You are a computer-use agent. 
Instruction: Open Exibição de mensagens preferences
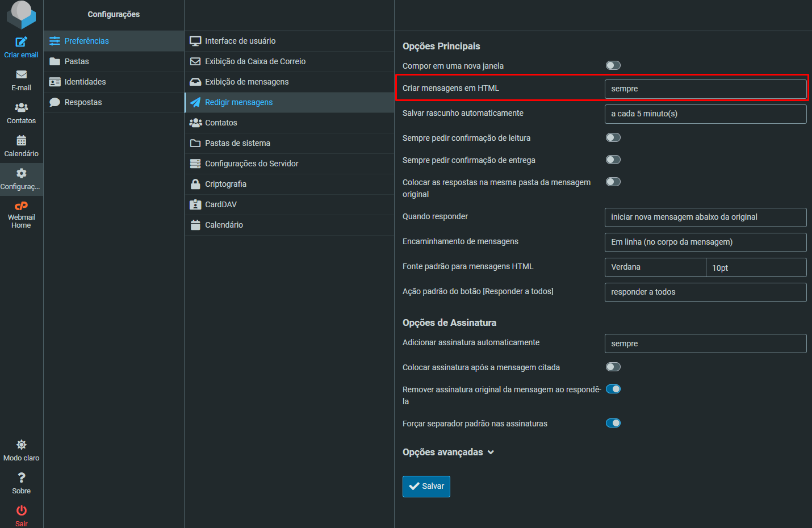pyautogui.click(x=246, y=82)
